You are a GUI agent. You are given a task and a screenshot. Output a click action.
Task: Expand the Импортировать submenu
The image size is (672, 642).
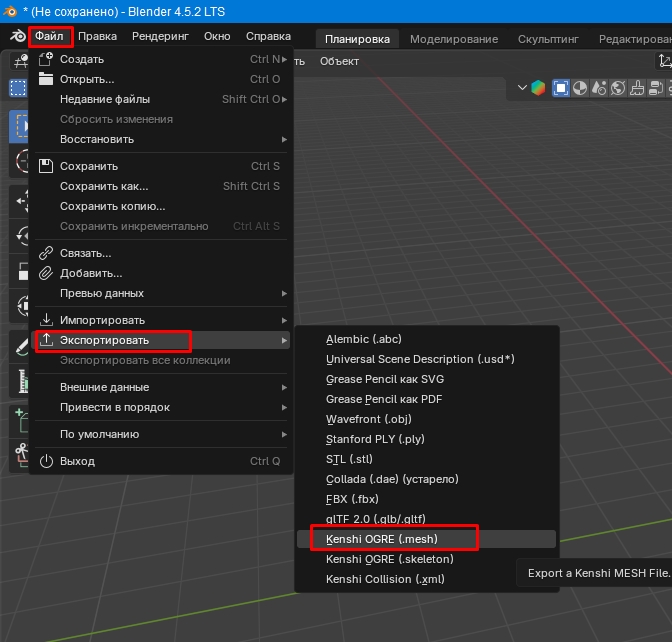(x=284, y=321)
